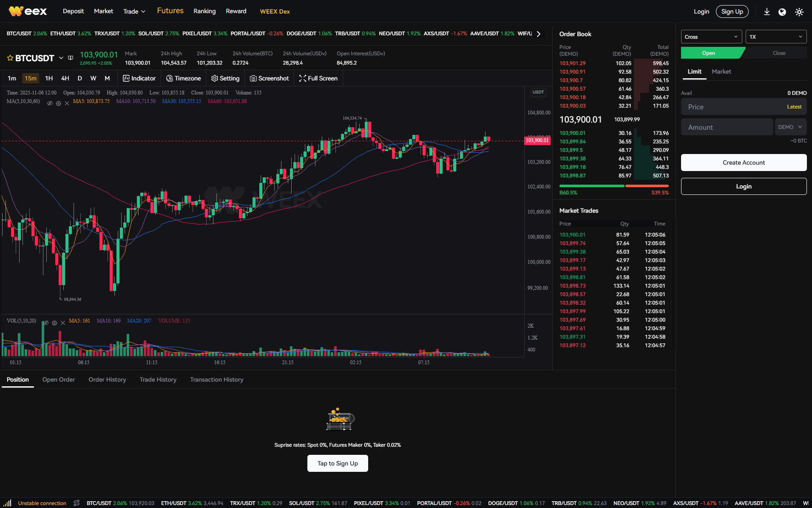The height and width of the screenshot is (508, 812).
Task: Open the Trade History tab
Action: point(158,380)
